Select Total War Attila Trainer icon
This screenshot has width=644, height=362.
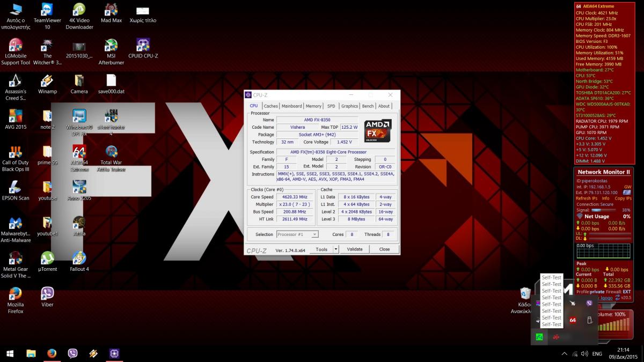(x=111, y=158)
